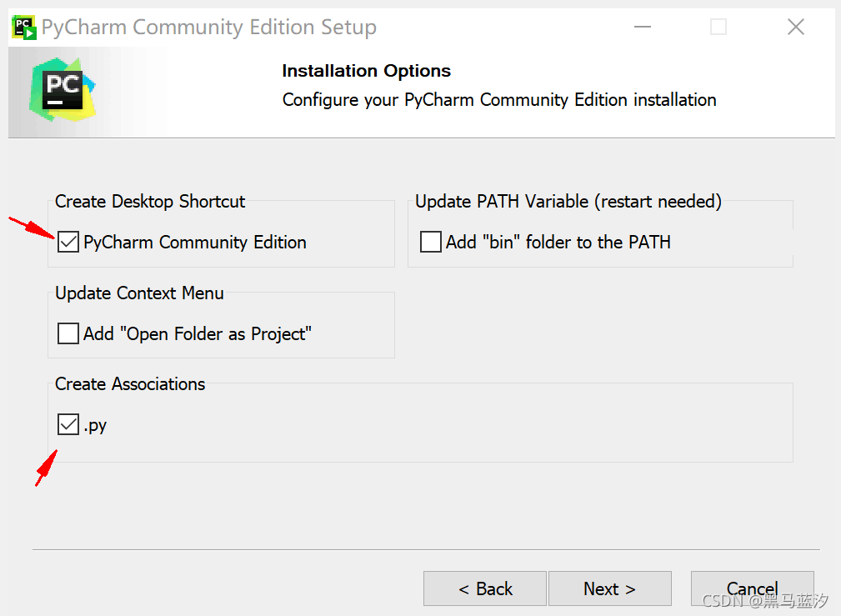Click the "Create Desktop Shortcut" group label

[x=150, y=202]
